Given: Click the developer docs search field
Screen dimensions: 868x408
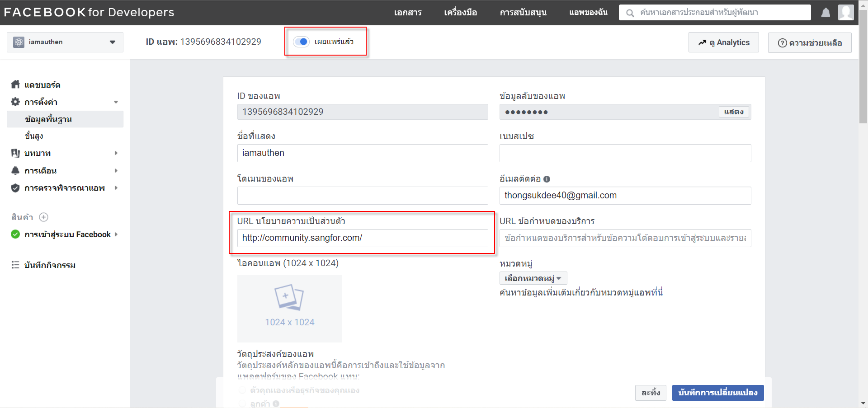Looking at the screenshot, I should [x=715, y=13].
